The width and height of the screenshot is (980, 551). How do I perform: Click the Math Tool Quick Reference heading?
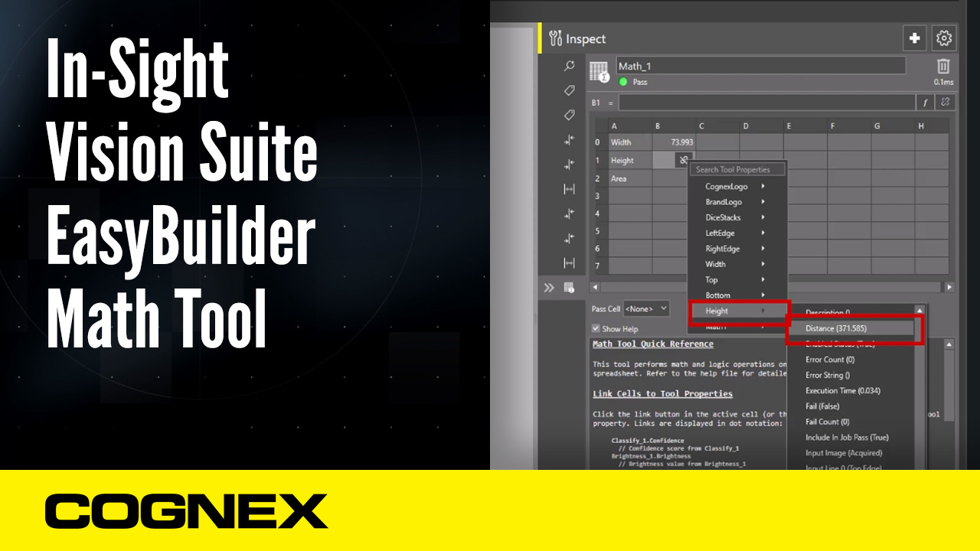tap(653, 344)
